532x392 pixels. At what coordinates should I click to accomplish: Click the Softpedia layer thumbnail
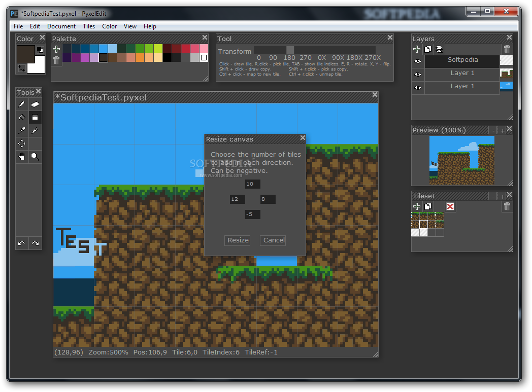506,60
